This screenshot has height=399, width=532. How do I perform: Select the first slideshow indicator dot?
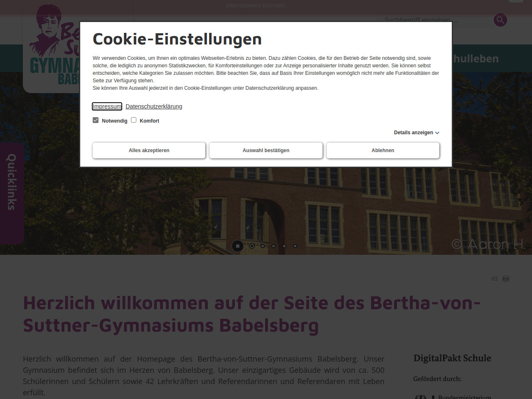coord(252,246)
